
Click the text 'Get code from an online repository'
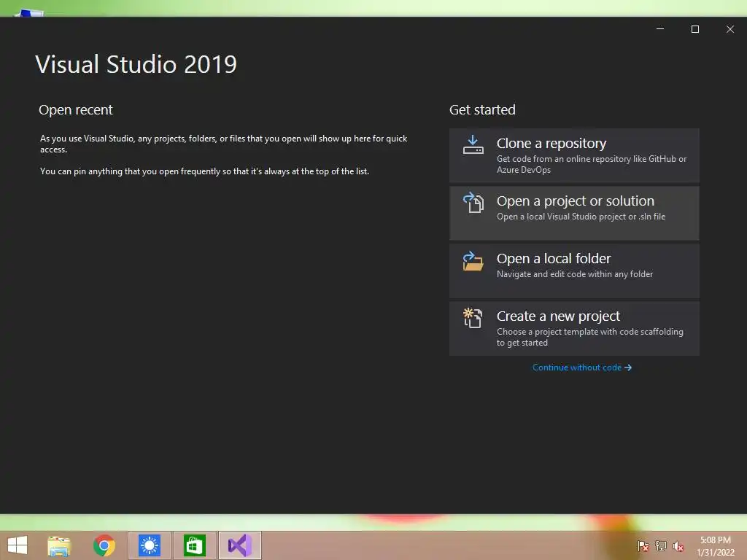(x=592, y=164)
